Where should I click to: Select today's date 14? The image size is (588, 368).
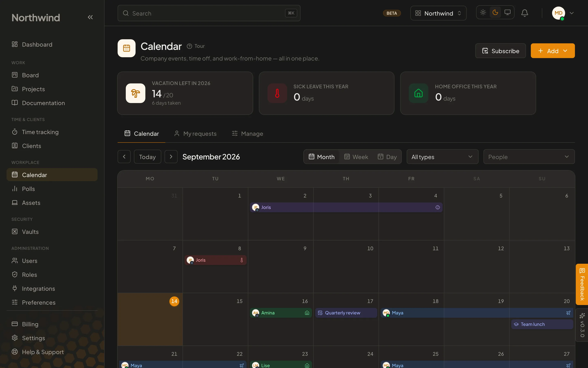[174, 301]
